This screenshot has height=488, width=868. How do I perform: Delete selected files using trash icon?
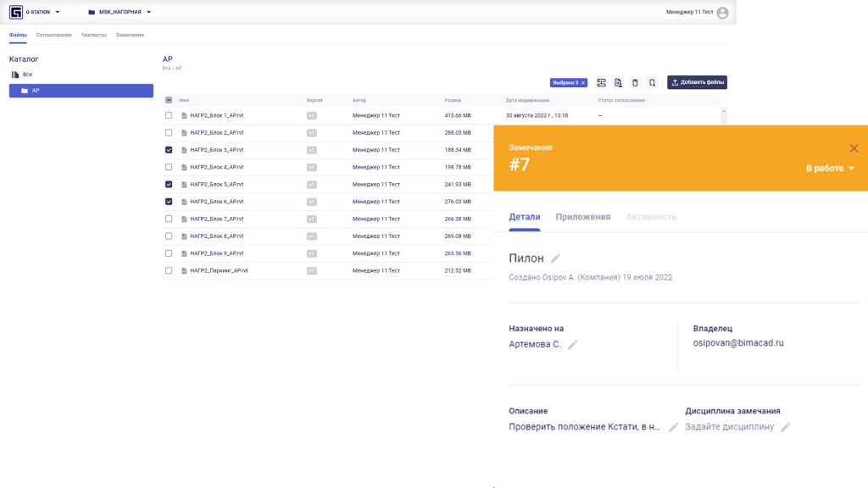coord(635,82)
